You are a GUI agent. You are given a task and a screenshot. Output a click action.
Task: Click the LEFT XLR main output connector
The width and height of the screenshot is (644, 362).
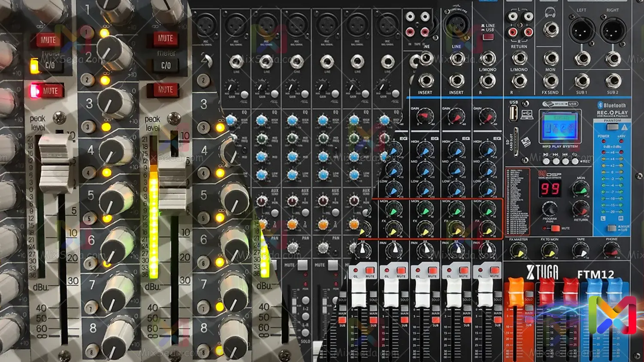[x=581, y=31]
